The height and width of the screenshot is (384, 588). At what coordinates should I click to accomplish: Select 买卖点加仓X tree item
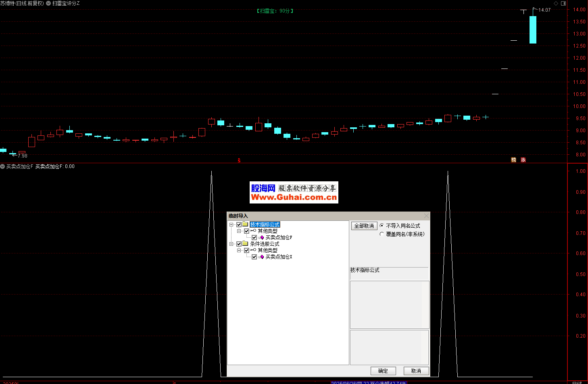point(279,257)
